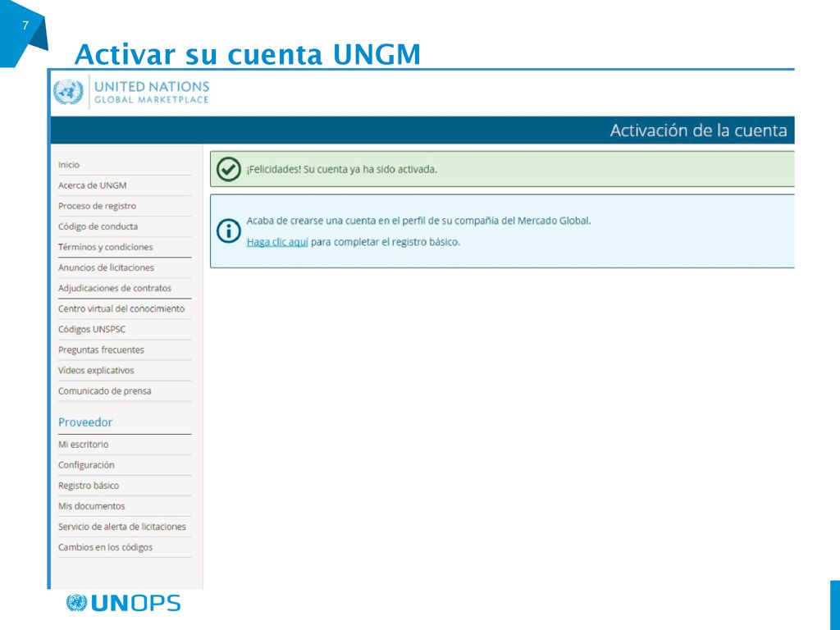840x630 pixels.
Task: Open Mis documentos
Action: (92, 506)
